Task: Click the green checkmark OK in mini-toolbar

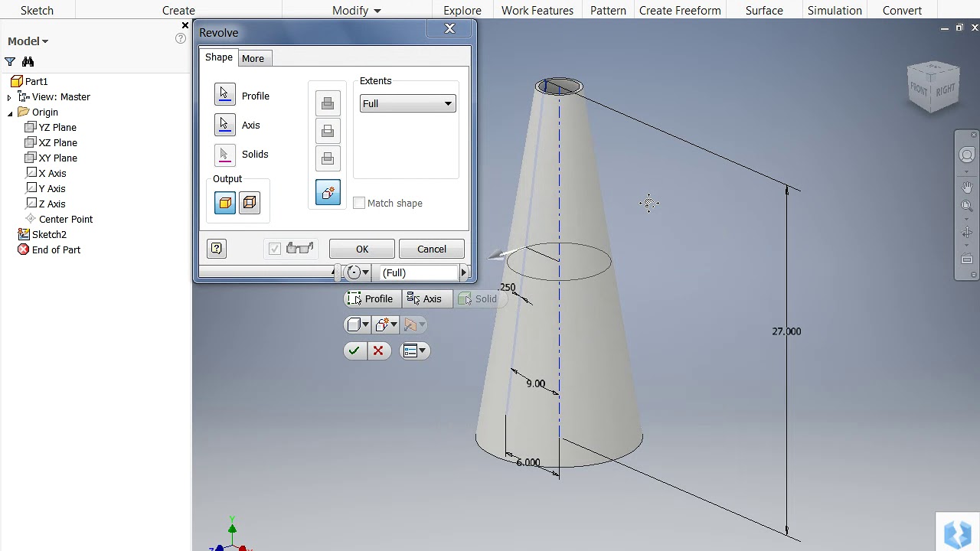Action: click(354, 350)
